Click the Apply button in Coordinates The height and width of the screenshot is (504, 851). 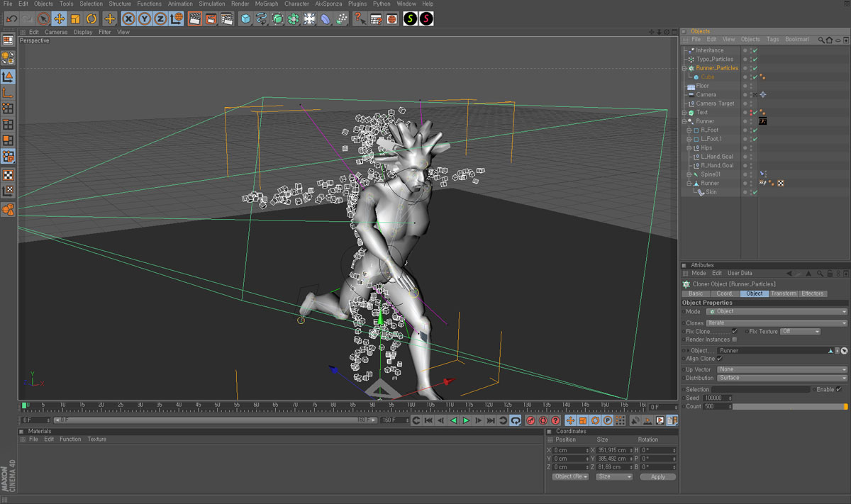tap(657, 477)
